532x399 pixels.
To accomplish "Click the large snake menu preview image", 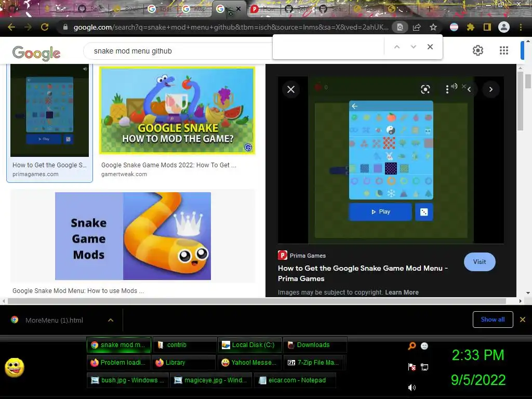I will tap(391, 160).
